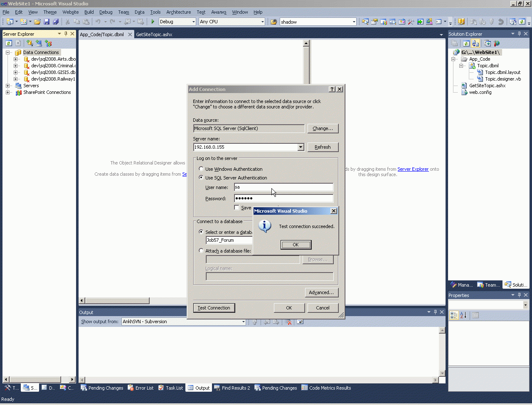
Task: Expand the Servers node in Server Explorer
Action: [x=7, y=86]
